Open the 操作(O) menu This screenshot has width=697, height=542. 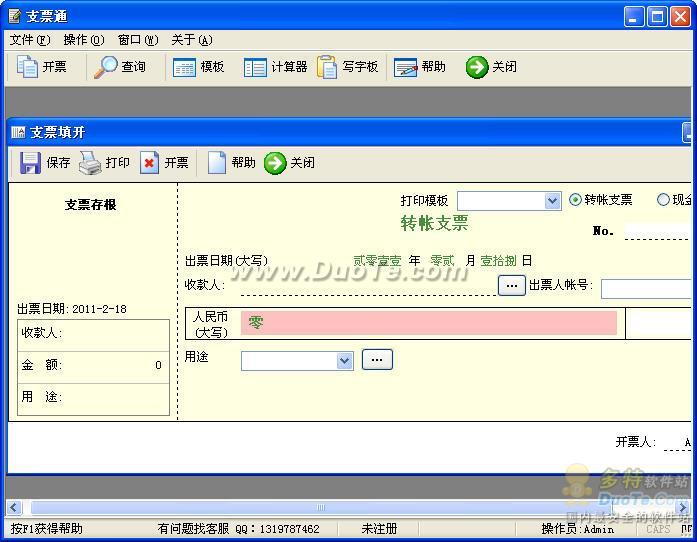(83, 40)
